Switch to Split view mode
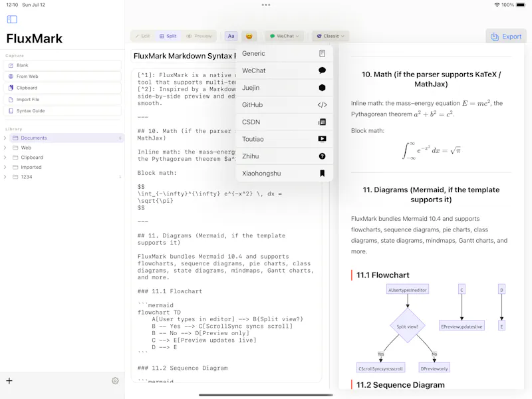 click(x=168, y=36)
